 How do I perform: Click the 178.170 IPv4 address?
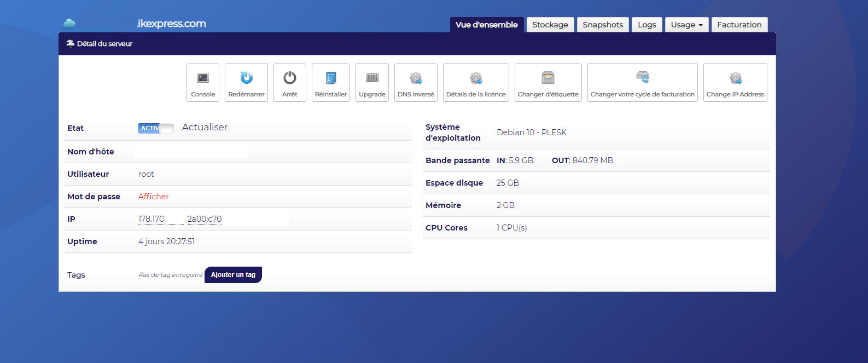(151, 219)
